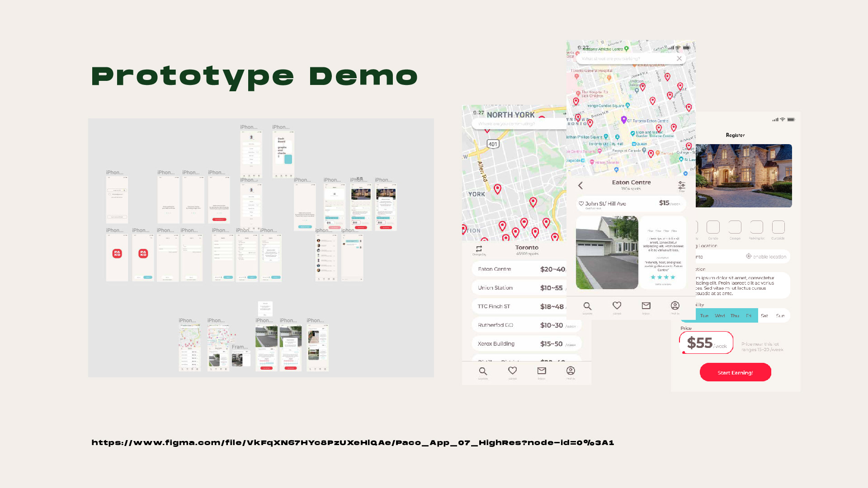Click the Fram... label in Figma overview
This screenshot has width=868, height=488.
(x=240, y=347)
